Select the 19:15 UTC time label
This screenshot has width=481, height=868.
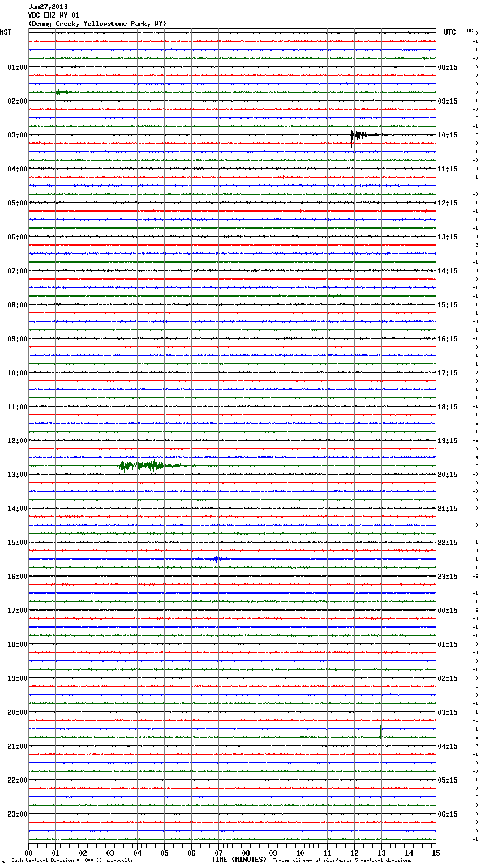coord(448,441)
